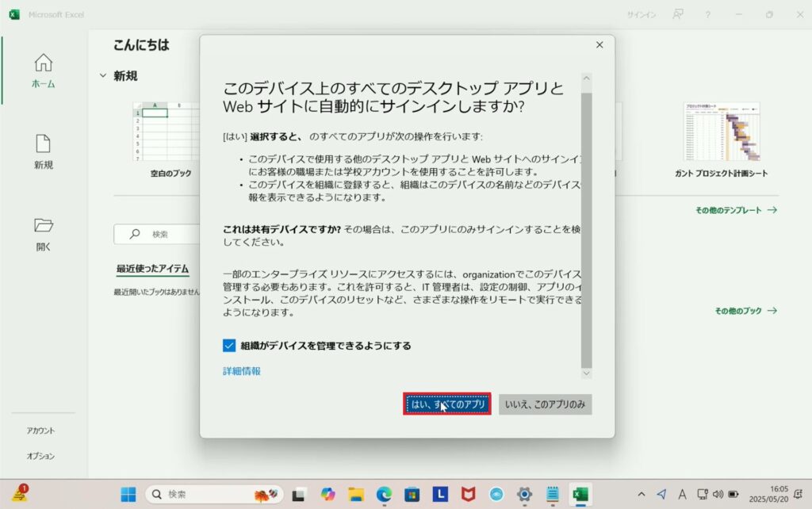Click the 検索 search field in Excel

pyautogui.click(x=158, y=234)
